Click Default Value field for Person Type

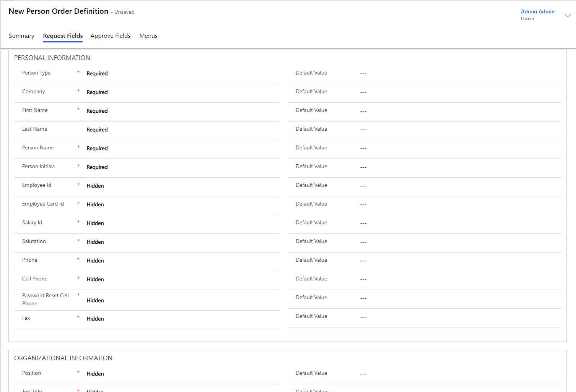click(x=363, y=73)
